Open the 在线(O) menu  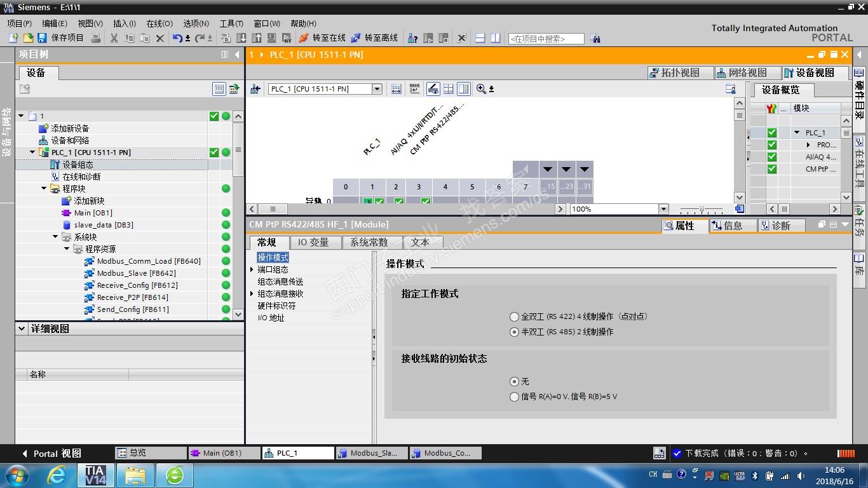(x=159, y=24)
